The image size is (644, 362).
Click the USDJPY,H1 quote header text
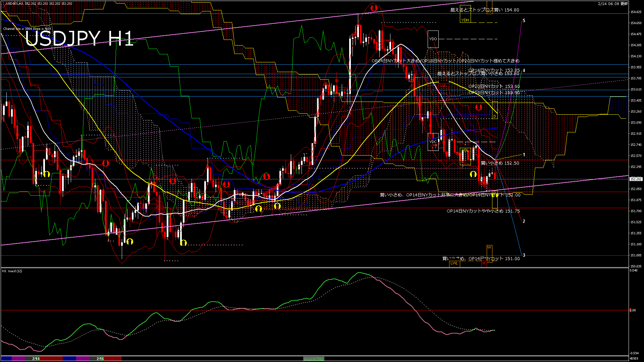pyautogui.click(x=39, y=3)
